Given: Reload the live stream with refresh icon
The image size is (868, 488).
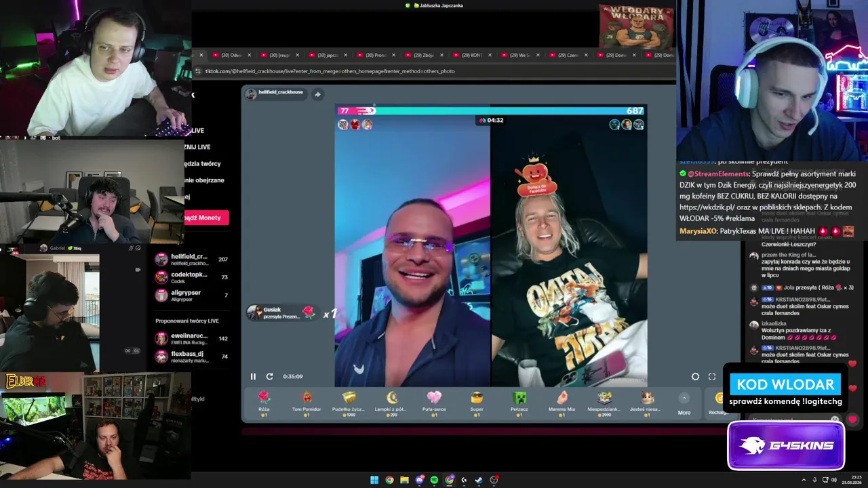Looking at the screenshot, I should [269, 376].
